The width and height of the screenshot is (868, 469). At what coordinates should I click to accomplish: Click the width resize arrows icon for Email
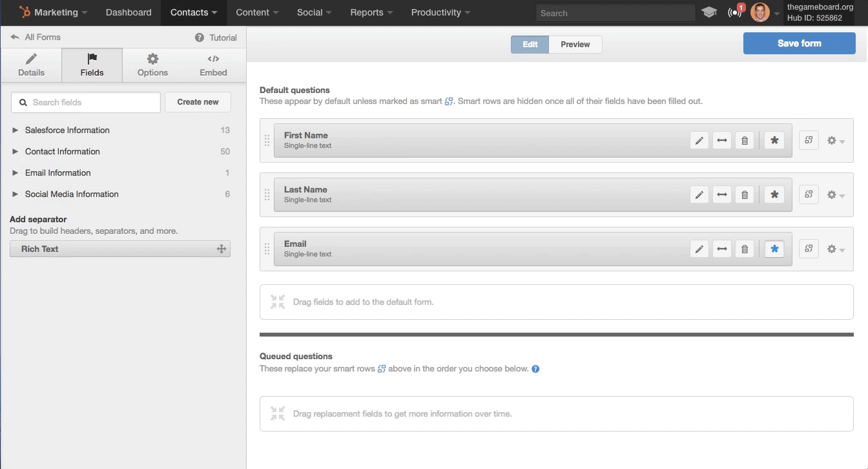(722, 249)
